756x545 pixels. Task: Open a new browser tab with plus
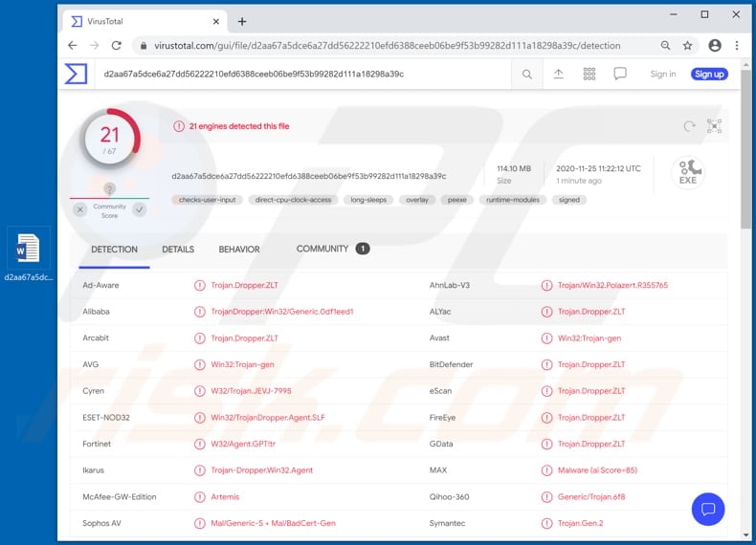point(242,21)
